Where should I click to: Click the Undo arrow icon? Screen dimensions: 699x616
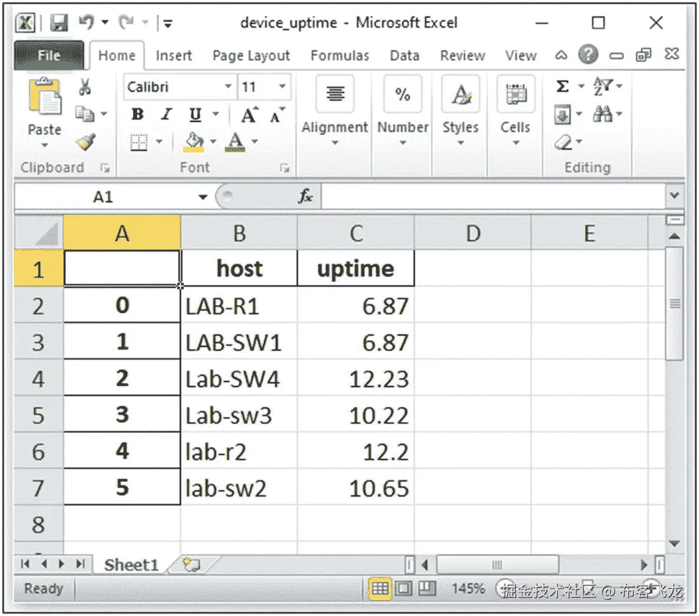(x=86, y=22)
